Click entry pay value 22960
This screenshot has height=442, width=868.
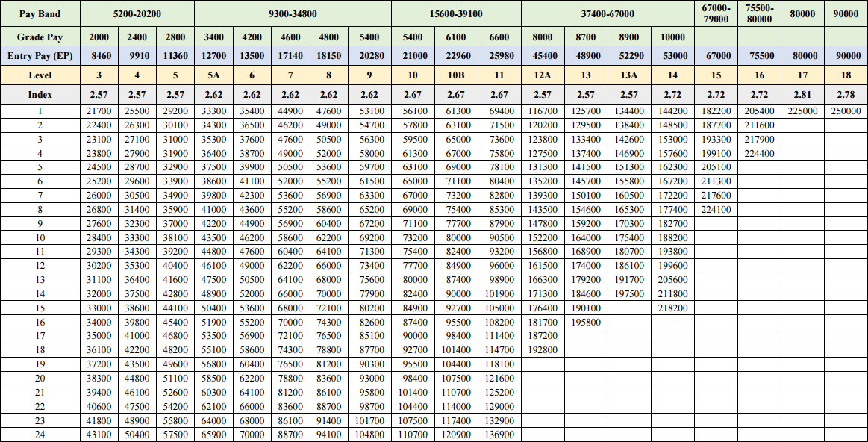tap(456, 56)
